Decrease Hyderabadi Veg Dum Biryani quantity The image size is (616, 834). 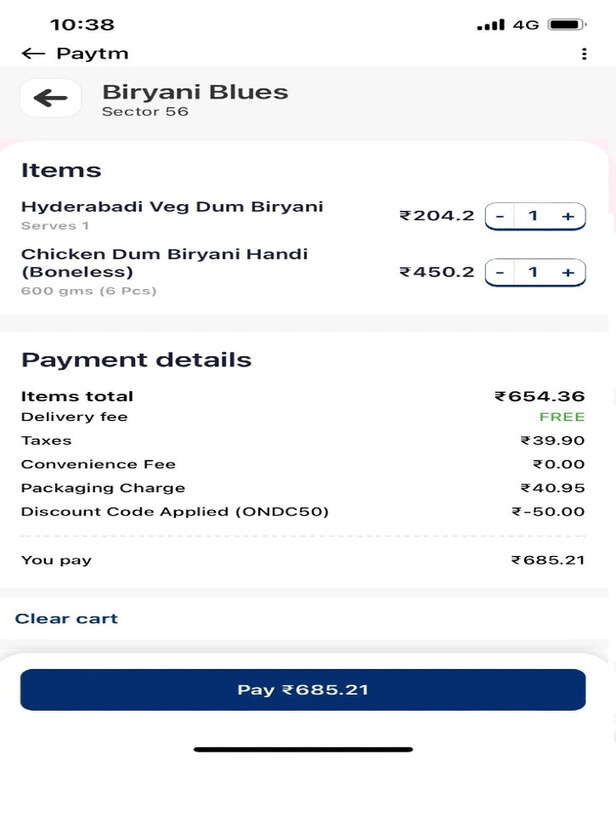click(500, 216)
